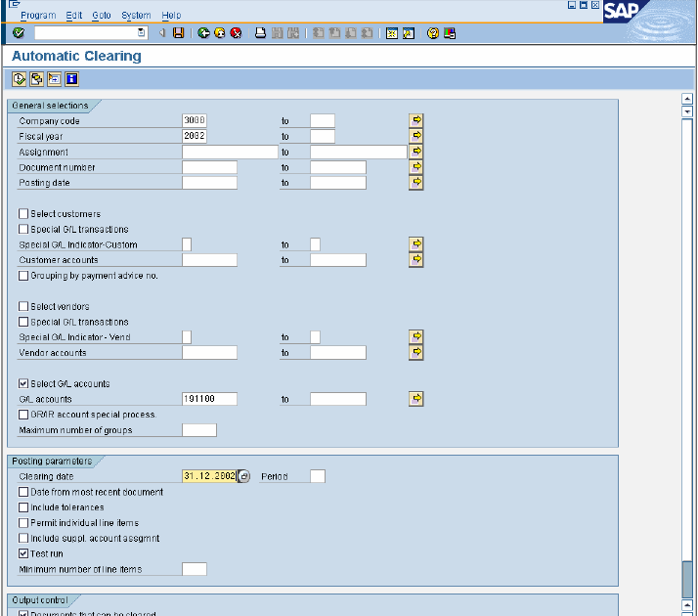Click the scrollbar page-down arrow at top

tap(687, 111)
